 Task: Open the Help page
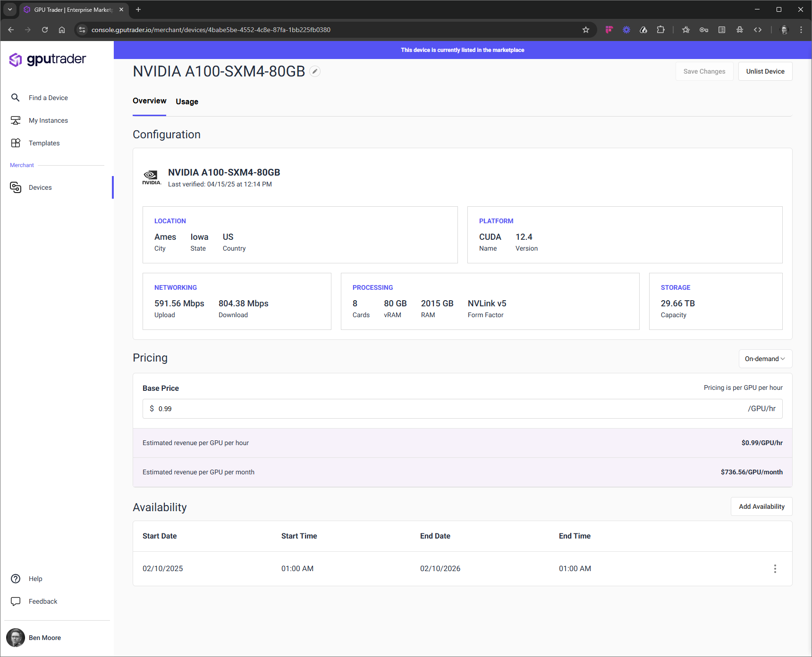[x=35, y=579]
